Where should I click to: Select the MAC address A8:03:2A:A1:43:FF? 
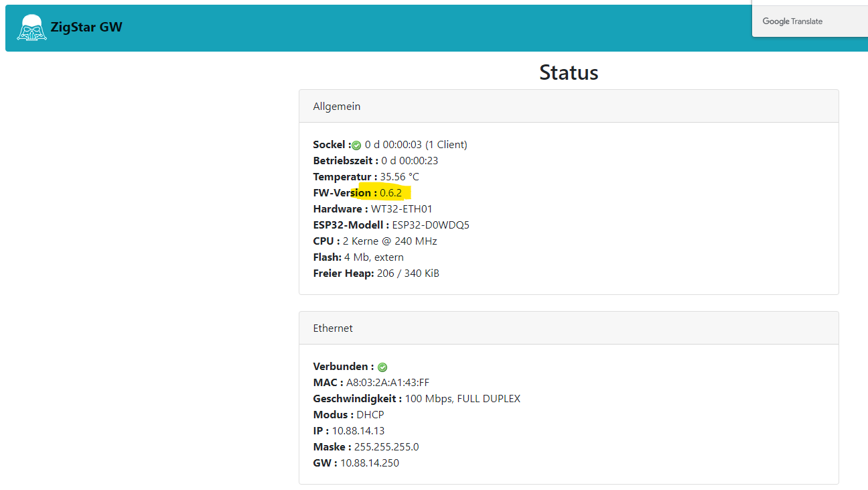[x=388, y=383]
